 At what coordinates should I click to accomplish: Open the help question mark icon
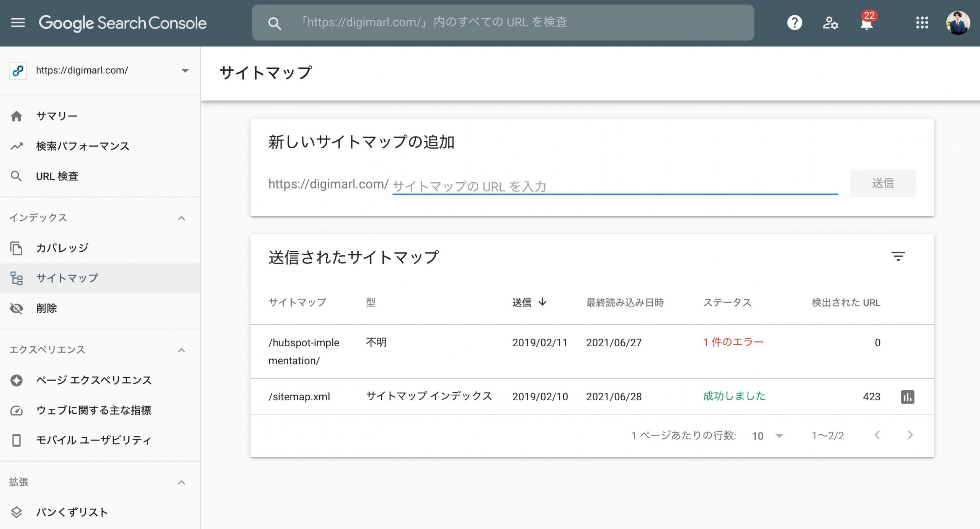(x=795, y=23)
